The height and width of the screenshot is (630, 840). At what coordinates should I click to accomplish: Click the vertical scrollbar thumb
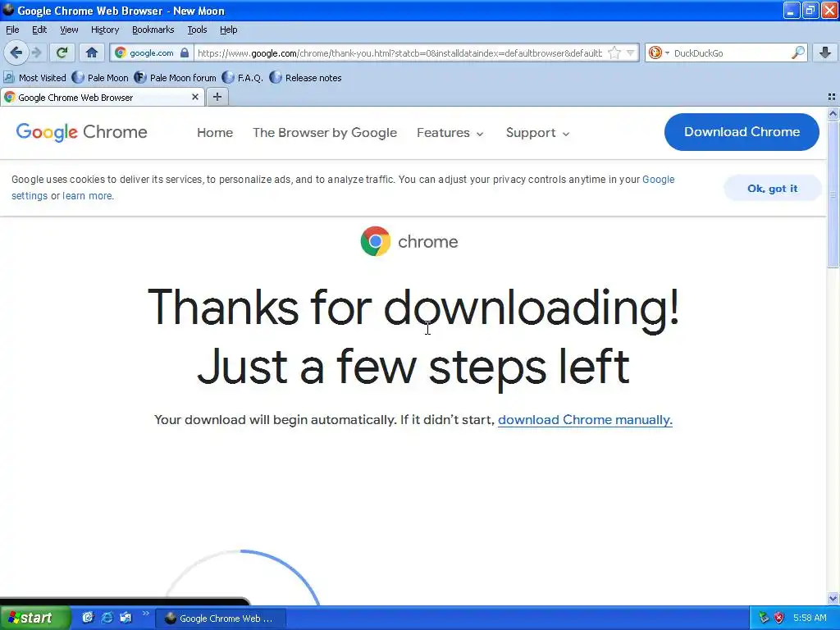(x=833, y=194)
